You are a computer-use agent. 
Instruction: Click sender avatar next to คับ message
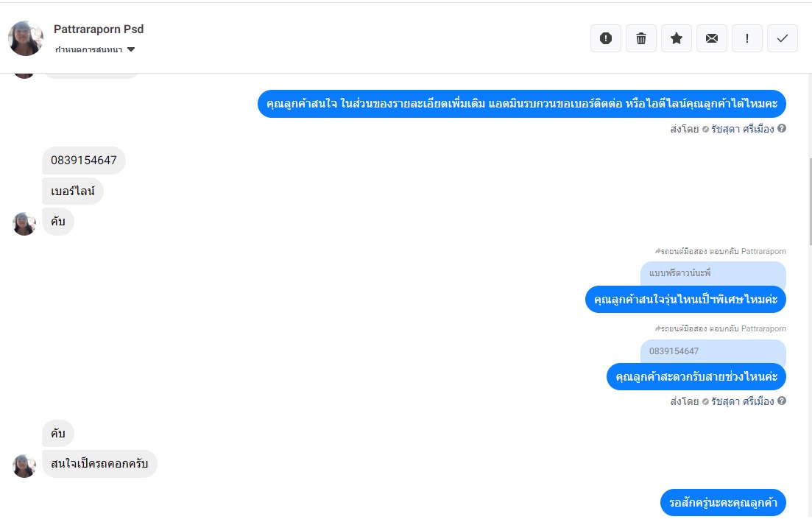24,224
